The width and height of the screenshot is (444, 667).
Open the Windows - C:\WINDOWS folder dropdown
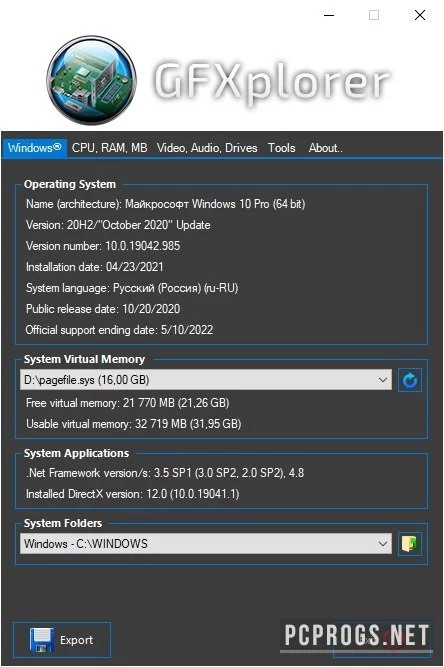point(206,544)
